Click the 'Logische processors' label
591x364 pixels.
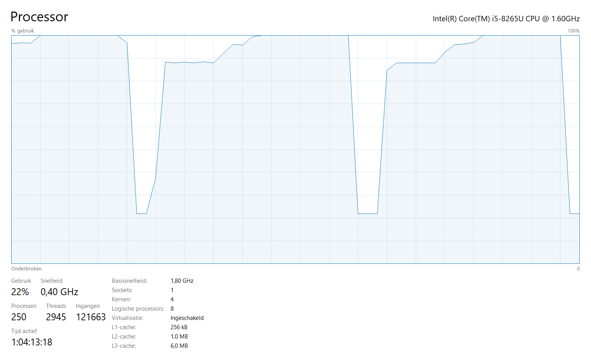pyautogui.click(x=138, y=309)
